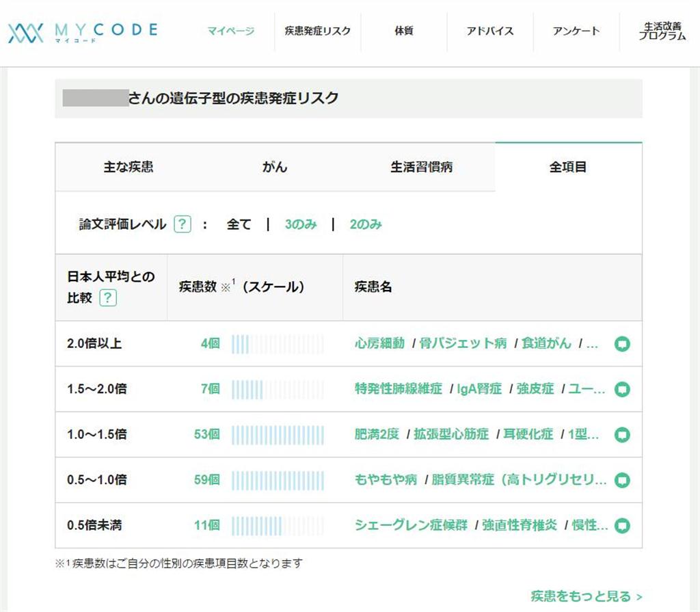The height and width of the screenshot is (612, 700).
Task: Switch to the がん tab
Action: 275,168
